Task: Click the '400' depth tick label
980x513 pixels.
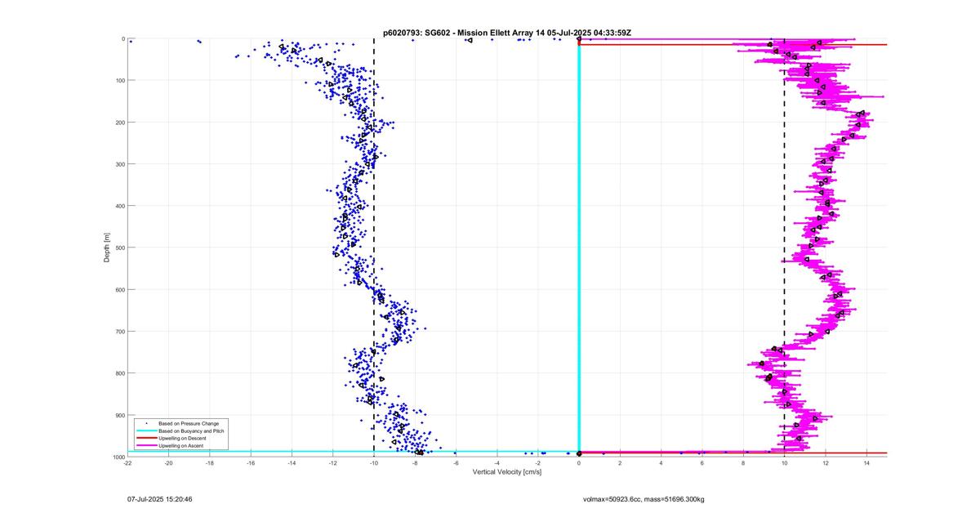Action: coord(119,206)
